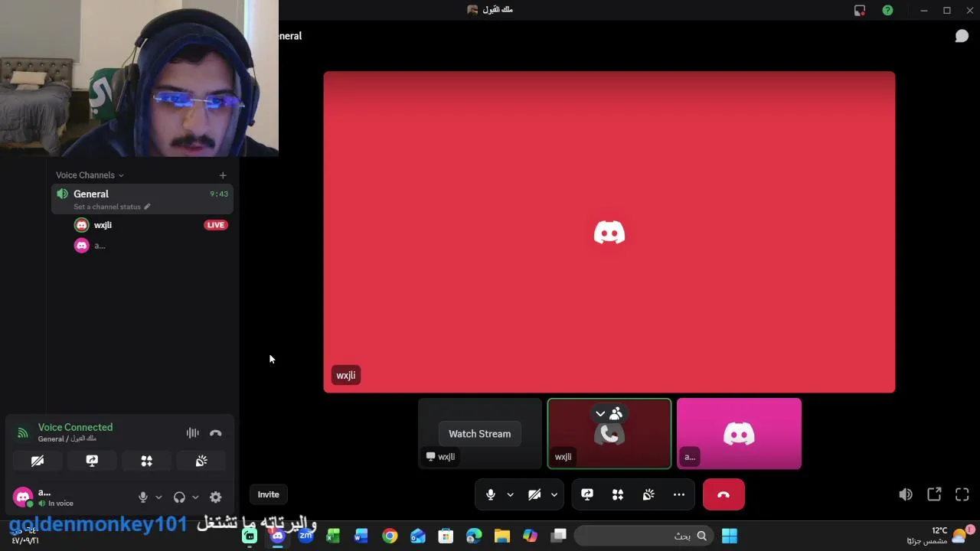The height and width of the screenshot is (551, 980).
Task: Select the General voice channel
Action: click(142, 199)
